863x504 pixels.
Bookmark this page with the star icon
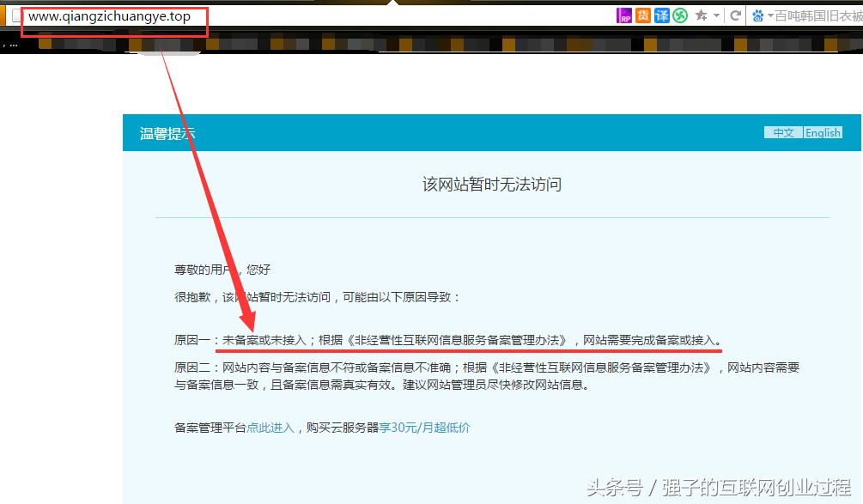(702, 15)
